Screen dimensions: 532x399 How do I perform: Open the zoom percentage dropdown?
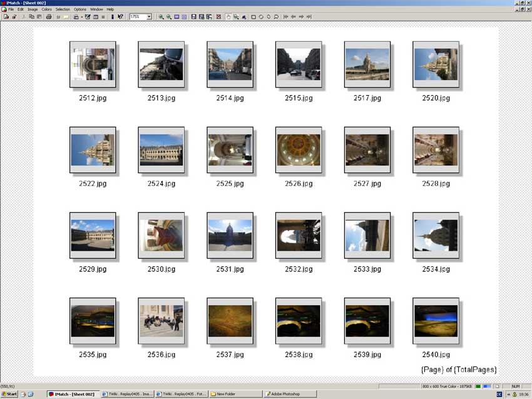[149, 17]
